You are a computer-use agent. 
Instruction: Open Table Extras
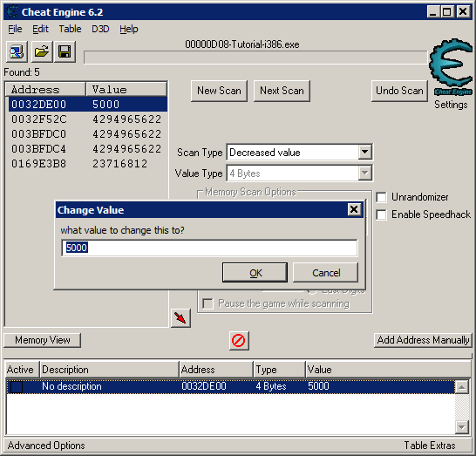(x=430, y=446)
